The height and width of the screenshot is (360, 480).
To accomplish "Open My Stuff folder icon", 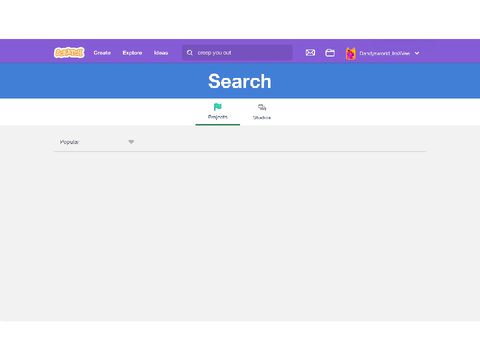I will click(x=330, y=53).
